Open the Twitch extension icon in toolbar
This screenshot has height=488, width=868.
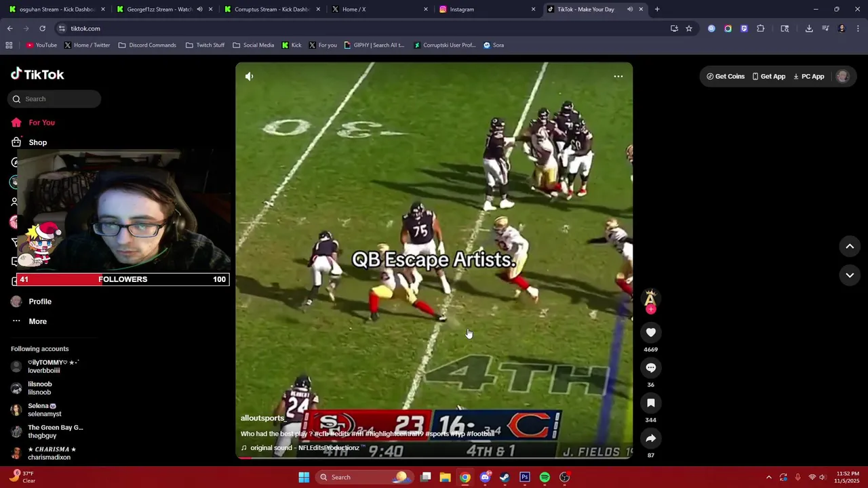(744, 28)
